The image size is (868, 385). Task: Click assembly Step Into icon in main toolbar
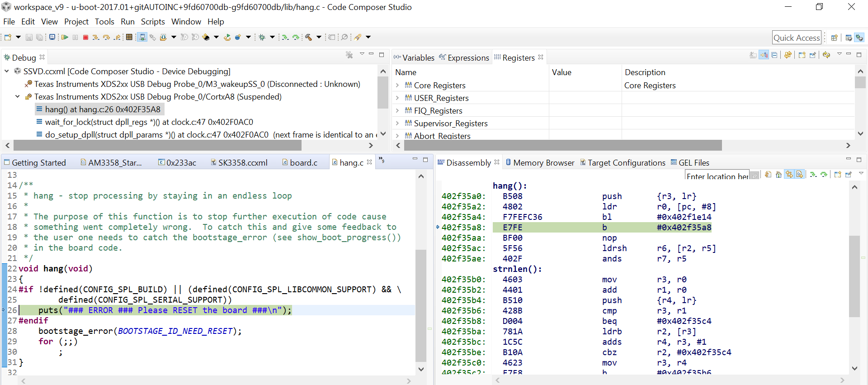pyautogui.click(x=285, y=37)
